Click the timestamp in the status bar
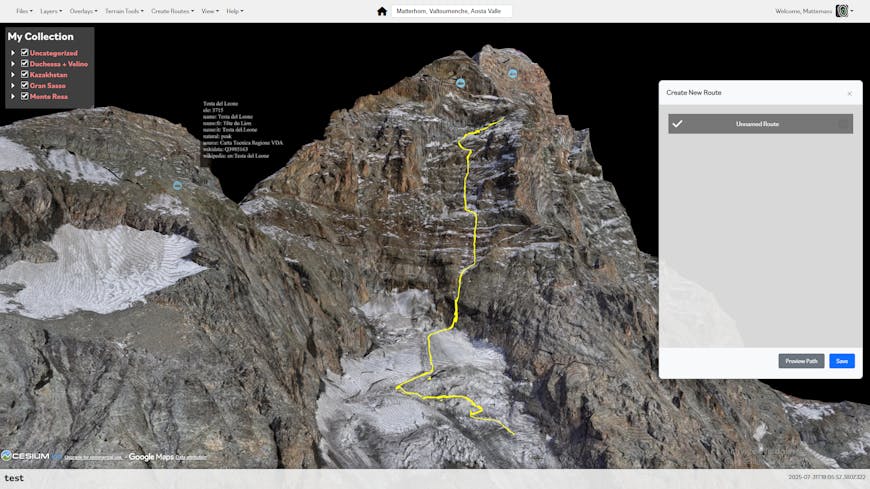 (827, 477)
